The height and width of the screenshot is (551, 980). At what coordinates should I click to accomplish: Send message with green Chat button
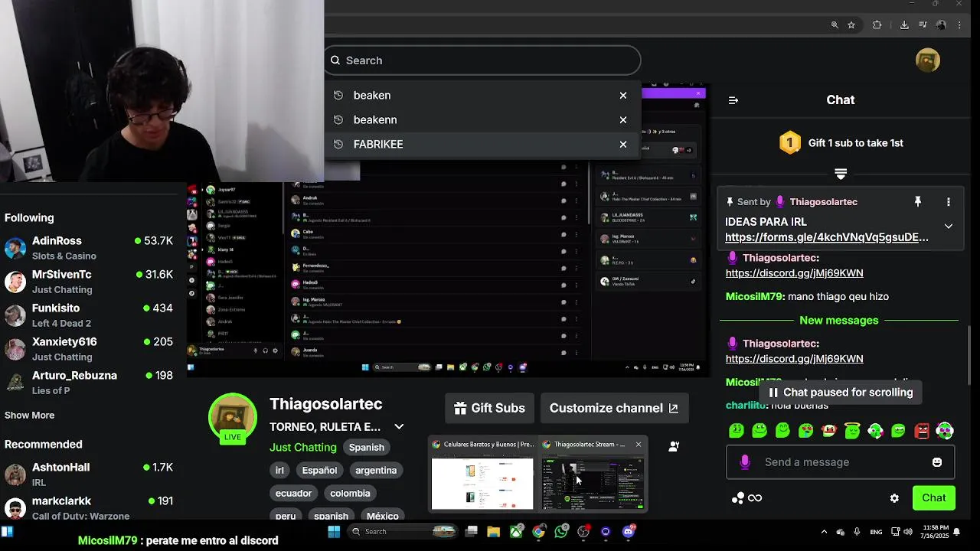[x=933, y=498]
